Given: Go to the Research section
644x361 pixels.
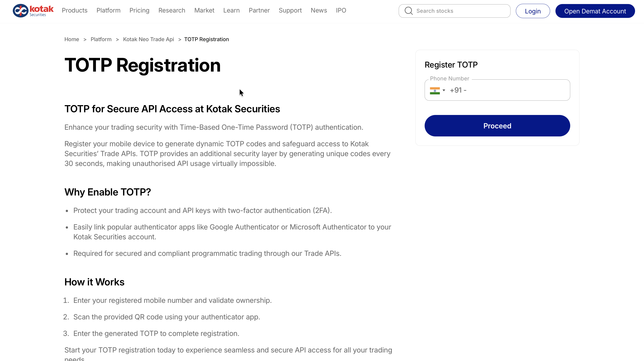Looking at the screenshot, I should [x=172, y=11].
